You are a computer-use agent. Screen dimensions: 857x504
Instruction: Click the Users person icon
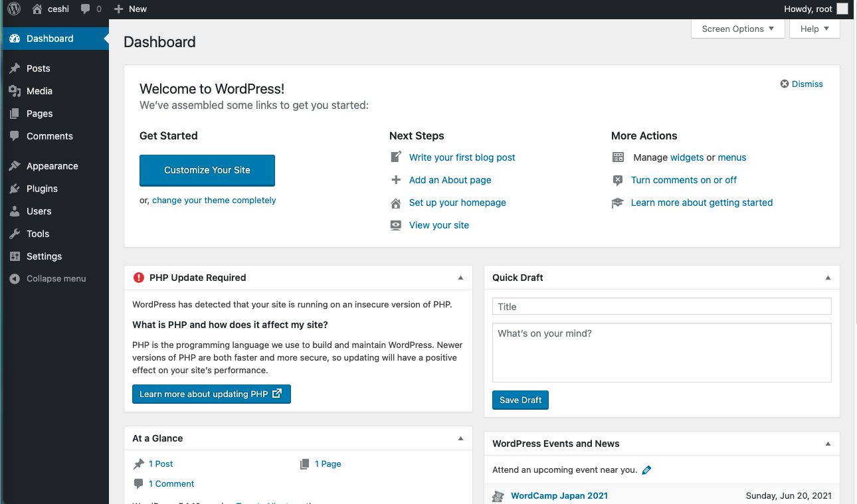point(15,211)
